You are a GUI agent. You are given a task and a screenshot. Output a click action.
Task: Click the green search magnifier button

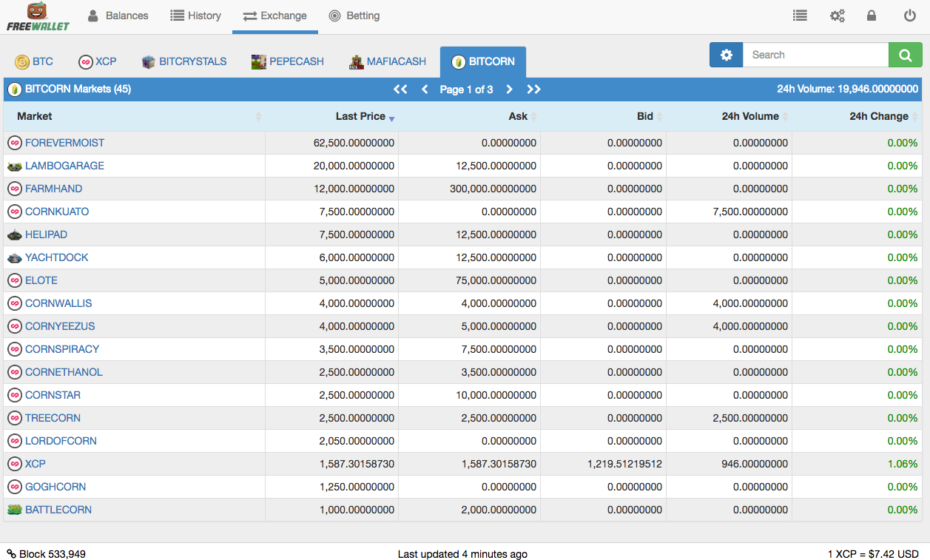pyautogui.click(x=906, y=55)
